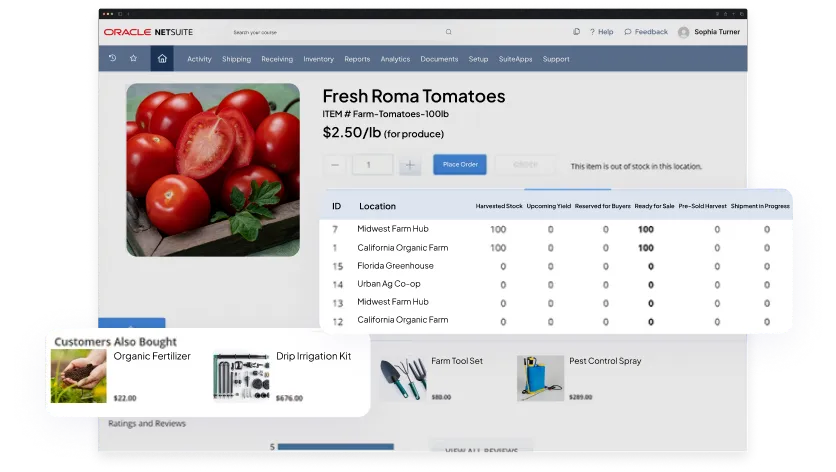
Task: Select the Midwest Farm Hub row with ID 7
Action: click(556, 229)
